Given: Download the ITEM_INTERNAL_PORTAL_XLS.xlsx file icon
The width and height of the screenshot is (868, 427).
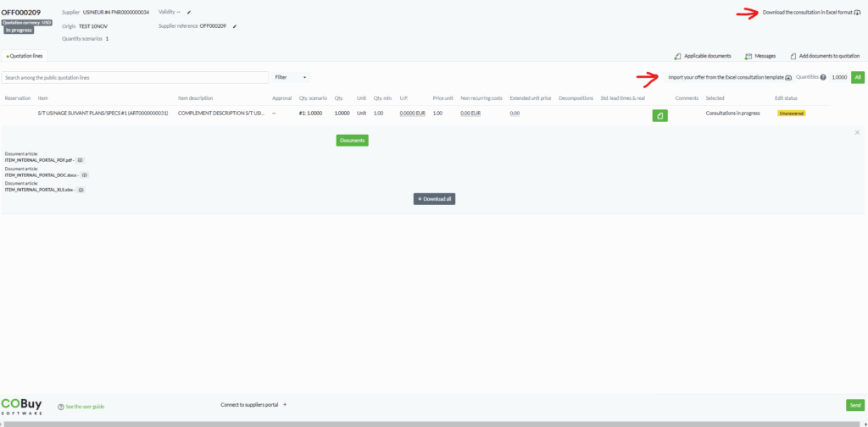Looking at the screenshot, I should [x=81, y=190].
